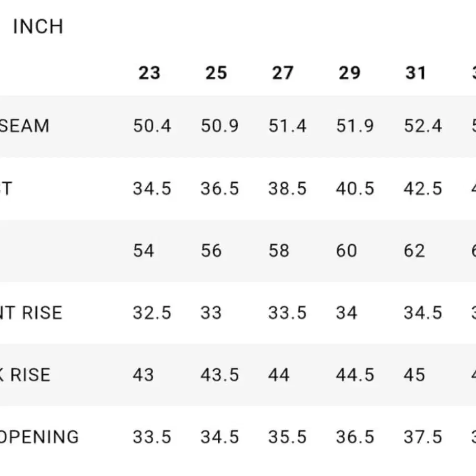Click the 51.9 seam value
Screen dimensions: 476x476
coord(355,126)
